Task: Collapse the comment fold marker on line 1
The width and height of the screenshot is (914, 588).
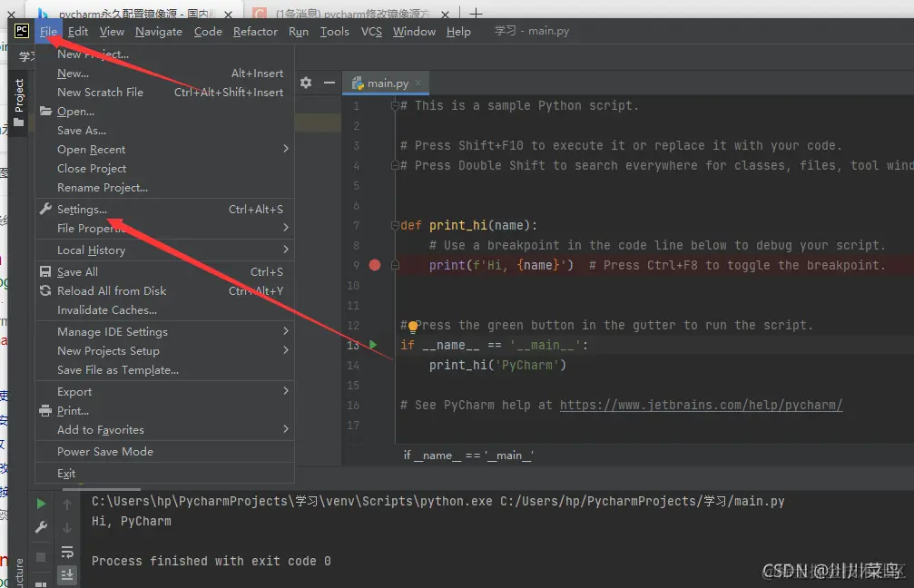Action: click(x=395, y=105)
